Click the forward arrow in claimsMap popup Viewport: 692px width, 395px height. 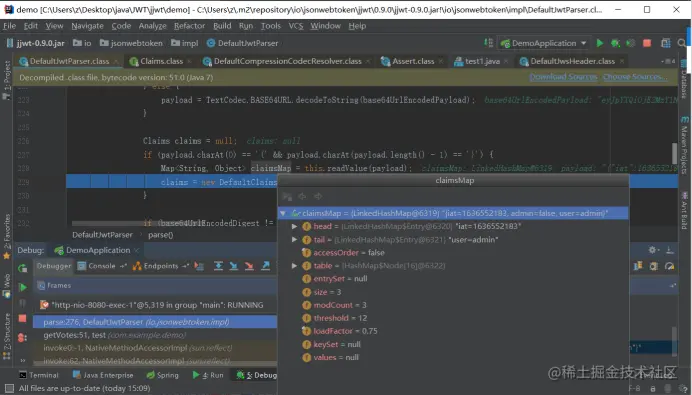[318, 196]
